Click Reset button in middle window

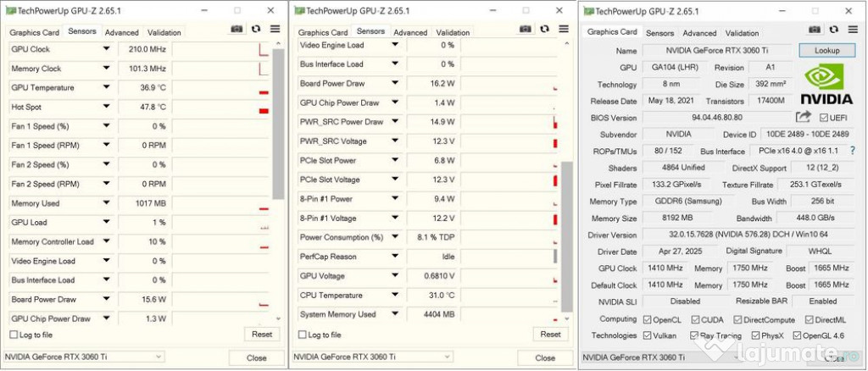(550, 334)
